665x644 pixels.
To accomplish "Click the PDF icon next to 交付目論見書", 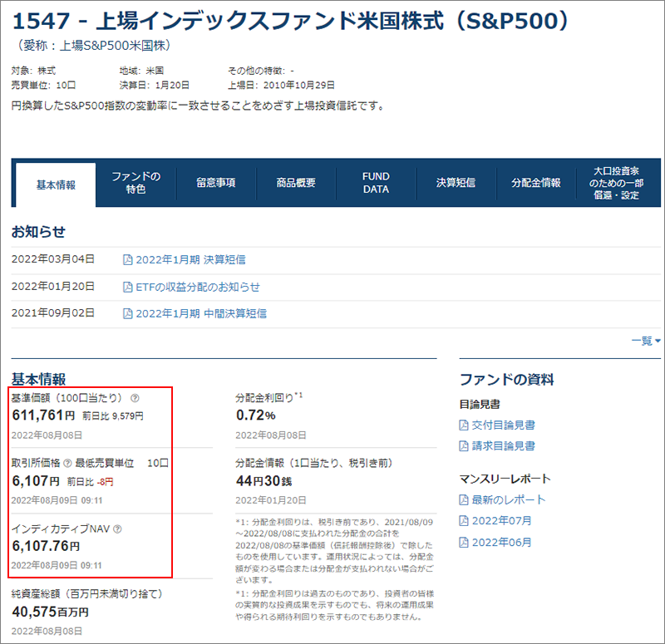I will pos(464,425).
